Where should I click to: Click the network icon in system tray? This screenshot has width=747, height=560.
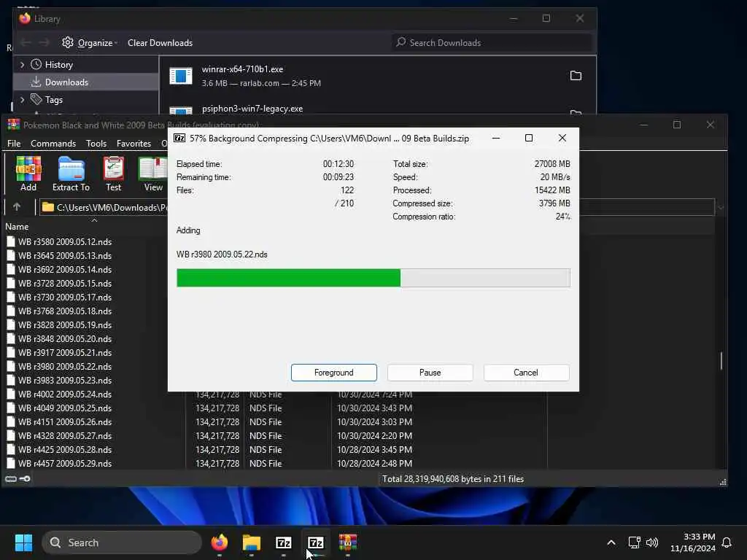tap(634, 542)
